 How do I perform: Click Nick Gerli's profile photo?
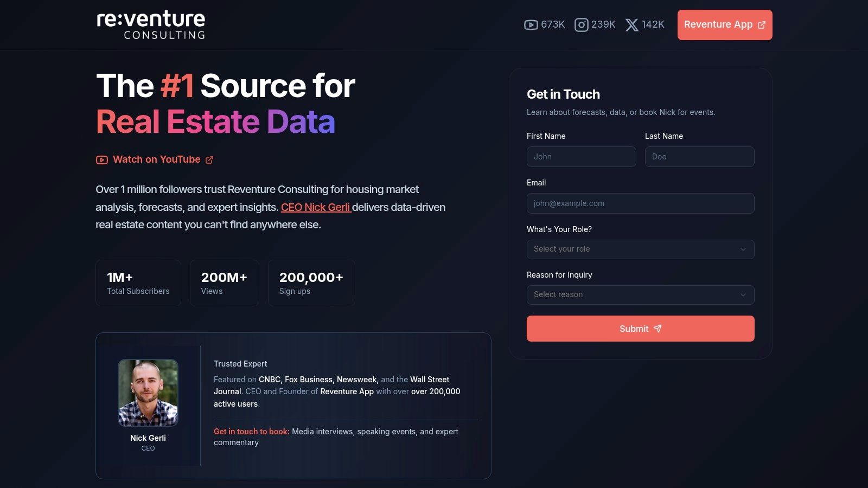(148, 393)
